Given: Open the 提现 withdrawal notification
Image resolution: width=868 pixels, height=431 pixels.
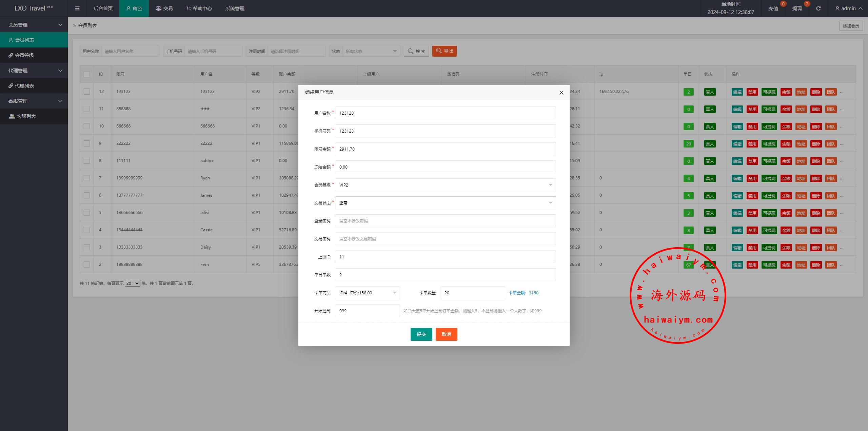Looking at the screenshot, I should pos(797,8).
